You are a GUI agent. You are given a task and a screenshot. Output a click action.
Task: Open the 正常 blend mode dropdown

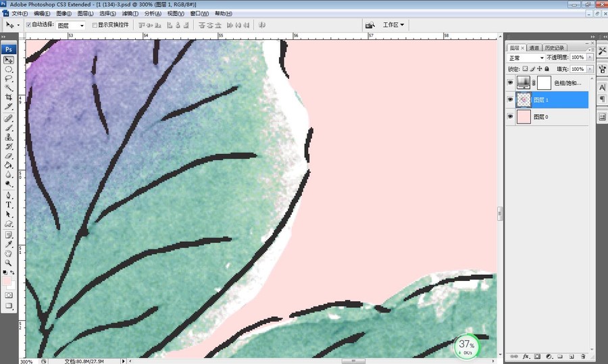tap(526, 58)
